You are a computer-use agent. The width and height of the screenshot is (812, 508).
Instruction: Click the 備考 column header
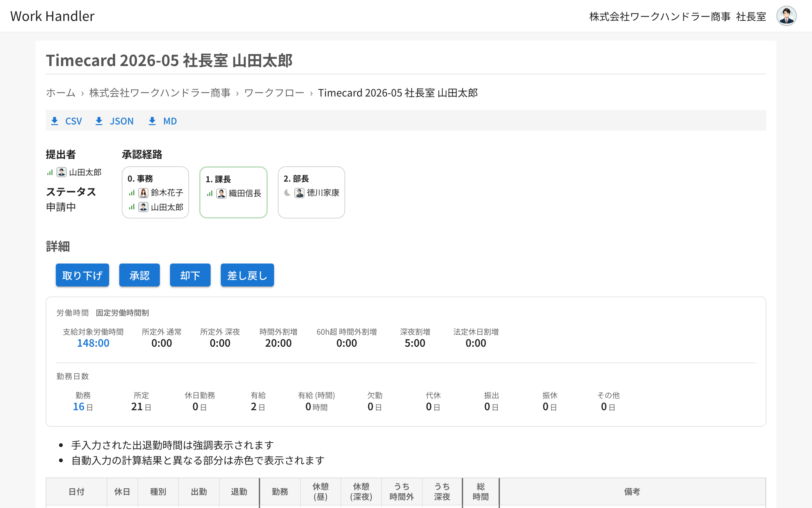click(x=632, y=491)
